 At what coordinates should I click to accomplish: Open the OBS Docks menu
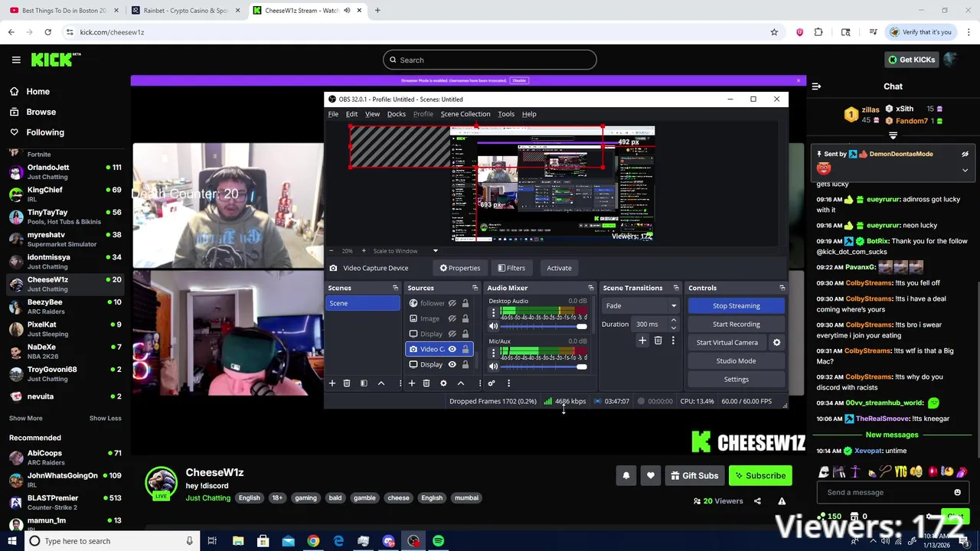(397, 114)
